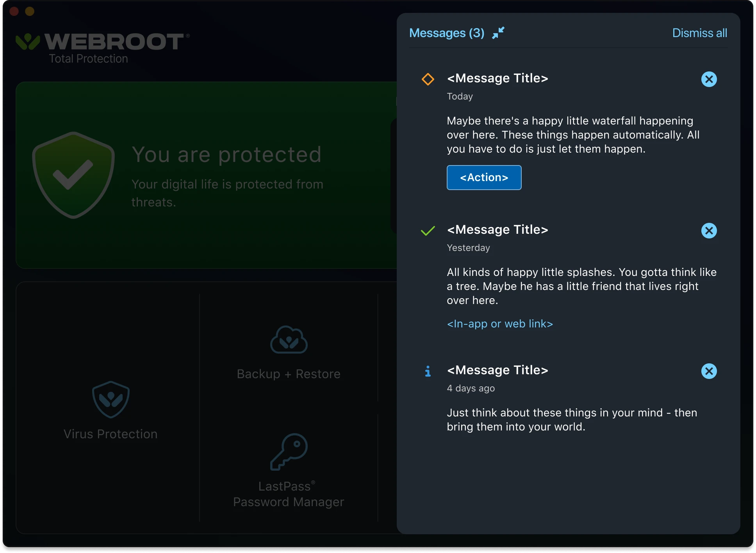
Task: Open the Virus Protection shield icon
Action: click(x=111, y=399)
